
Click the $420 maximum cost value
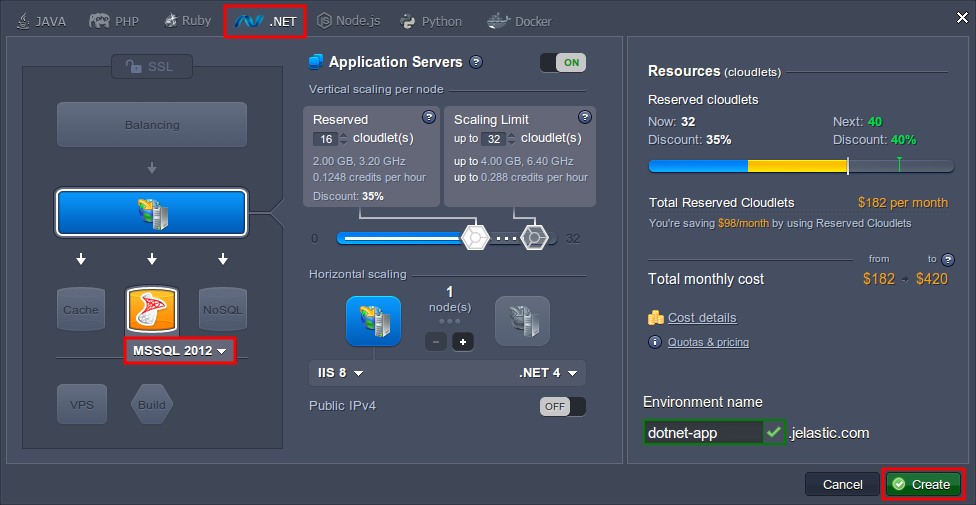click(932, 279)
